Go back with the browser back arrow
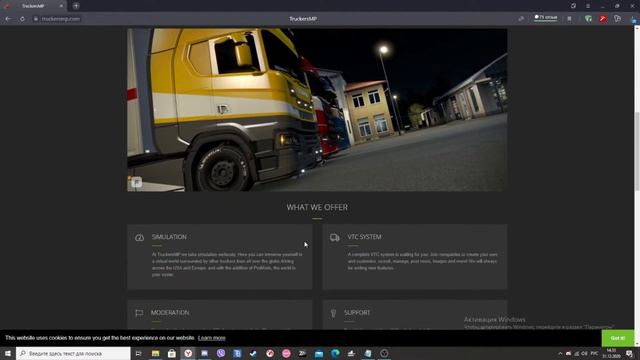The image size is (640, 360). pyautogui.click(x=8, y=19)
